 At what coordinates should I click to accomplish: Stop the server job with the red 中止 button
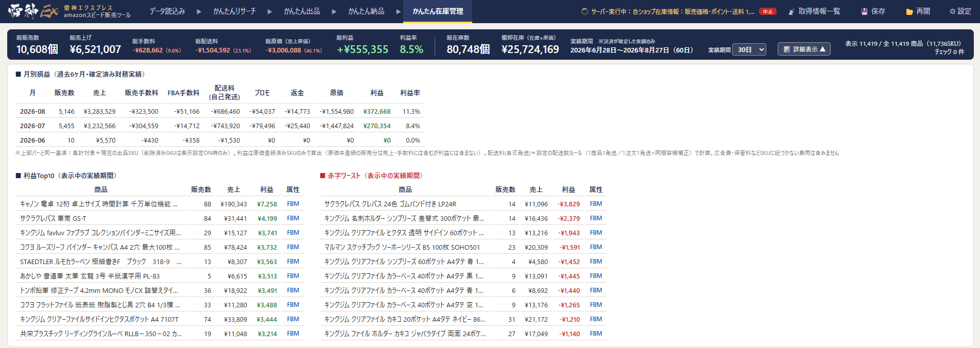(x=768, y=11)
